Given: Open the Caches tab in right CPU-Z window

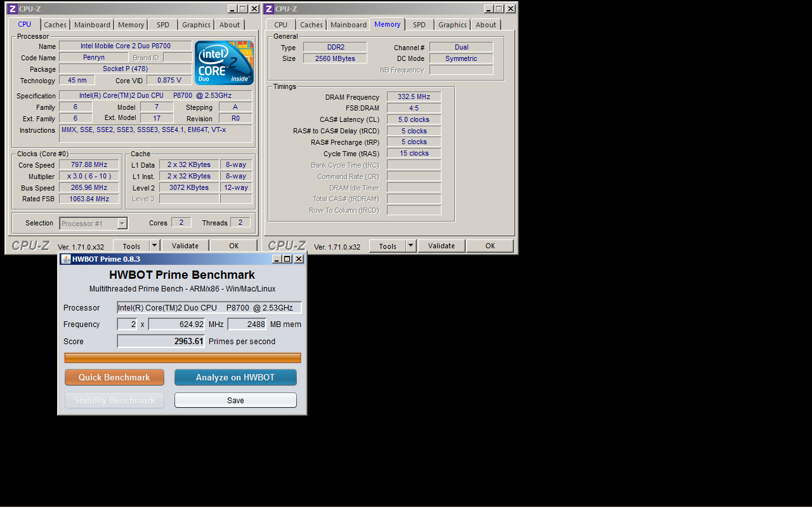Looking at the screenshot, I should (311, 25).
